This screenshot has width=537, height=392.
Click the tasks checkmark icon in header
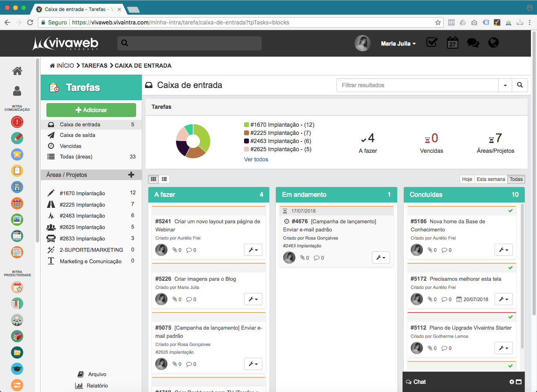[431, 42]
